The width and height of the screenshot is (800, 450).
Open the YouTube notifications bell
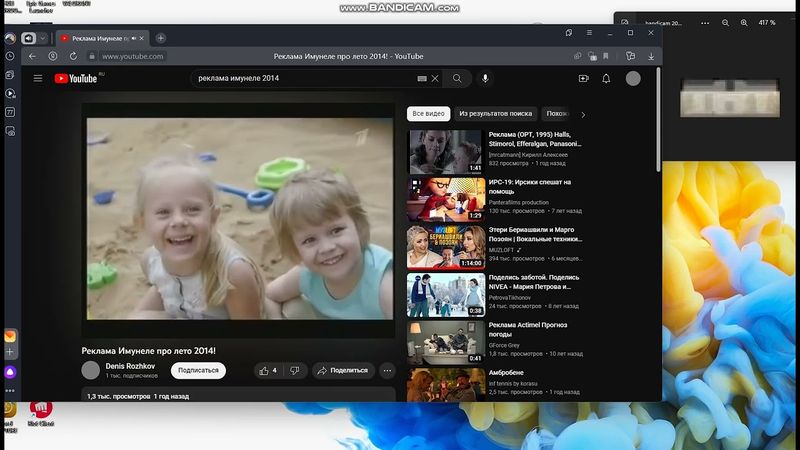606,78
